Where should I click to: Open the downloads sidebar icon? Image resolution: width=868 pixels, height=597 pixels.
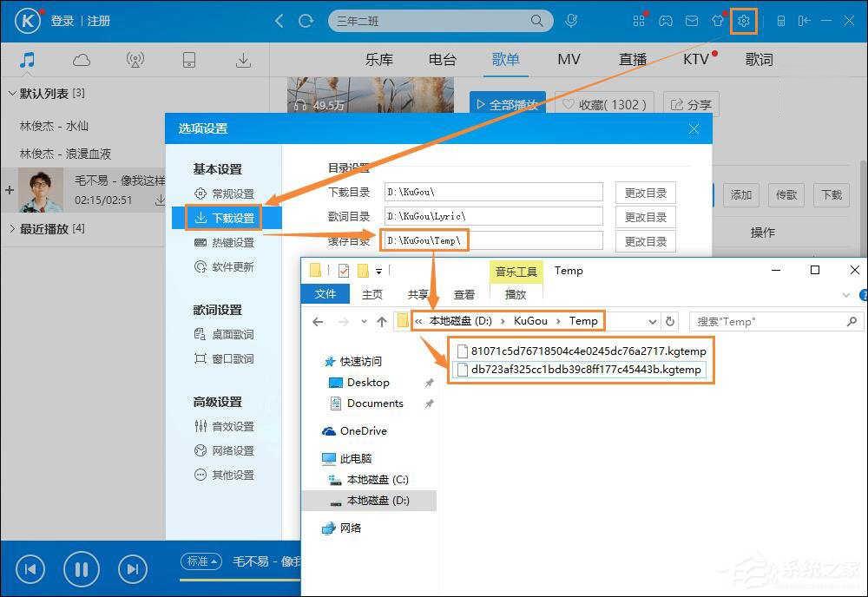244,59
